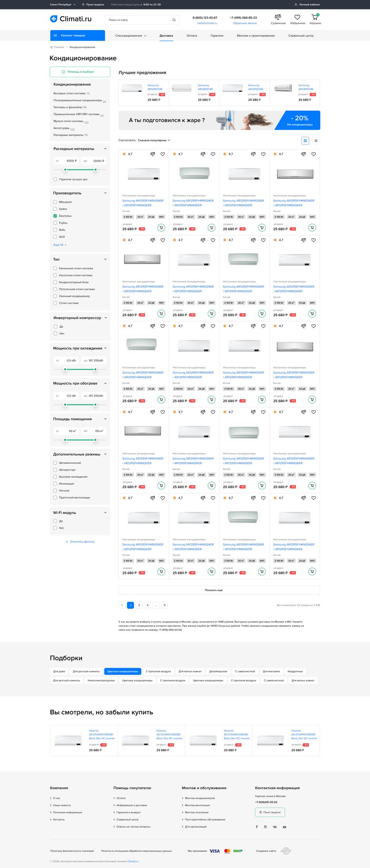This screenshot has height=868, width=370.
Task: Open the Корзина cart icon
Action: pos(315,17)
